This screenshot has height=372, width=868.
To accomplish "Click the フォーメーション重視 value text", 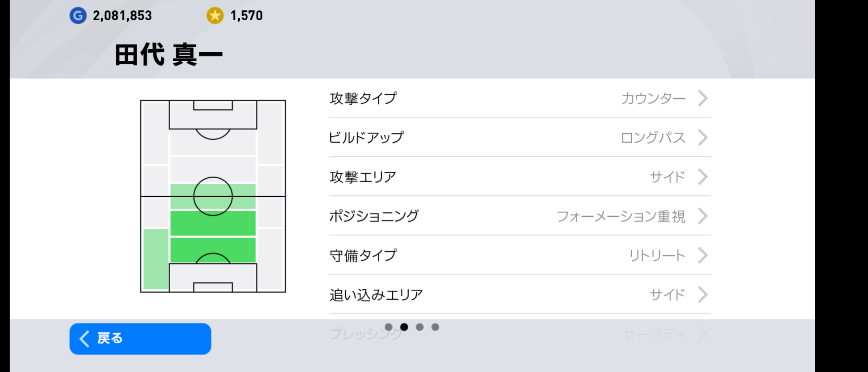I will pos(621,216).
